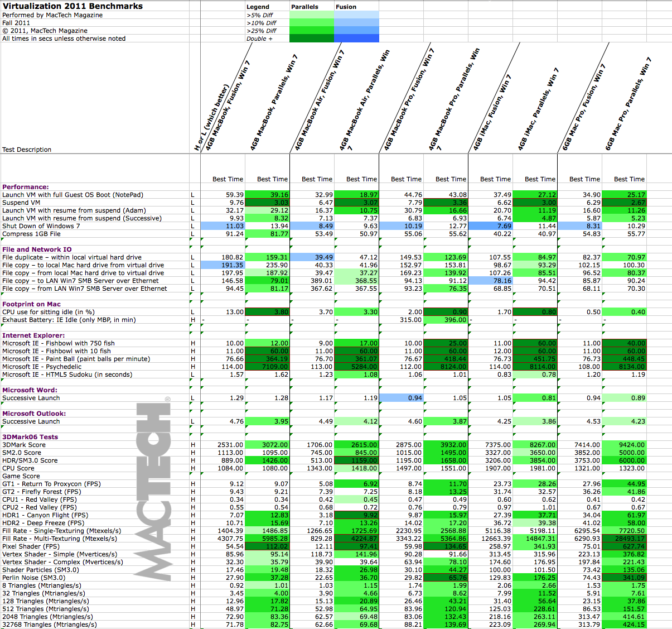The width and height of the screenshot is (672, 629).
Task: Click the cell showing 28493.17
Action: [x=625, y=539]
